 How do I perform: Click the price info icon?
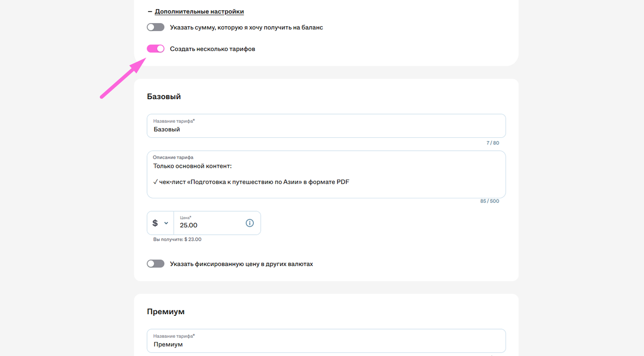[x=250, y=223]
